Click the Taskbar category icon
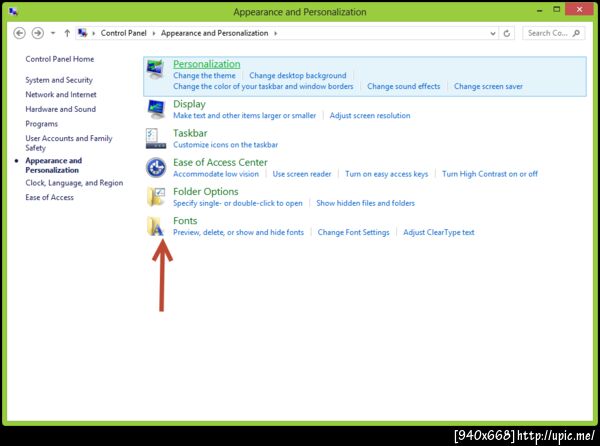 coord(156,138)
